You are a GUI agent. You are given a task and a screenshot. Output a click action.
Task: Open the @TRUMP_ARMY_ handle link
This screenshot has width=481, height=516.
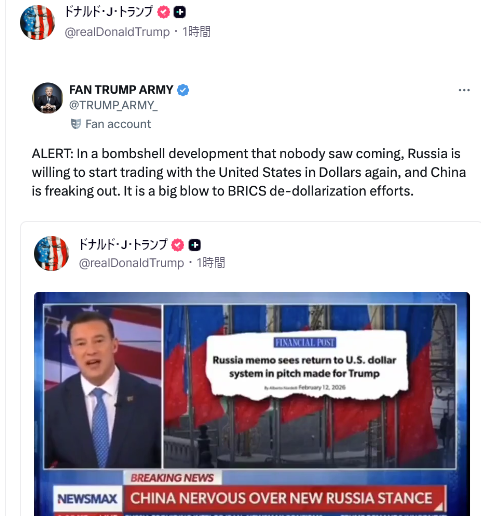[113, 105]
